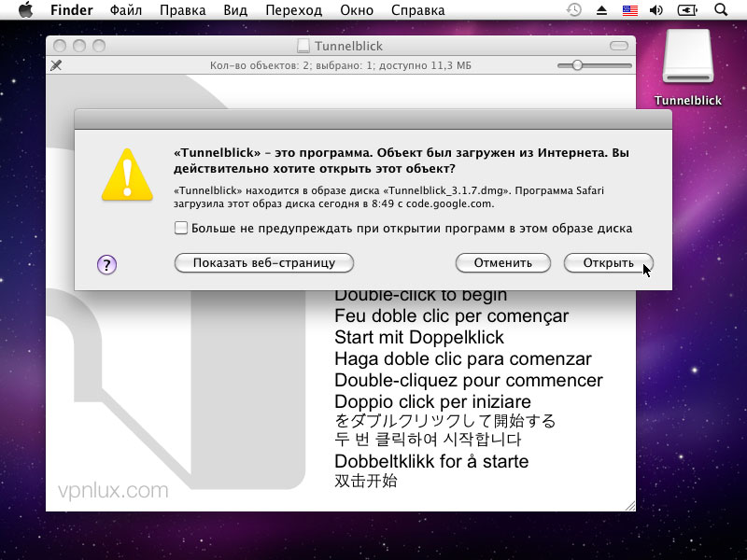Click the Показать веб-страницу button
Image resolution: width=747 pixels, height=560 pixels.
(x=264, y=263)
